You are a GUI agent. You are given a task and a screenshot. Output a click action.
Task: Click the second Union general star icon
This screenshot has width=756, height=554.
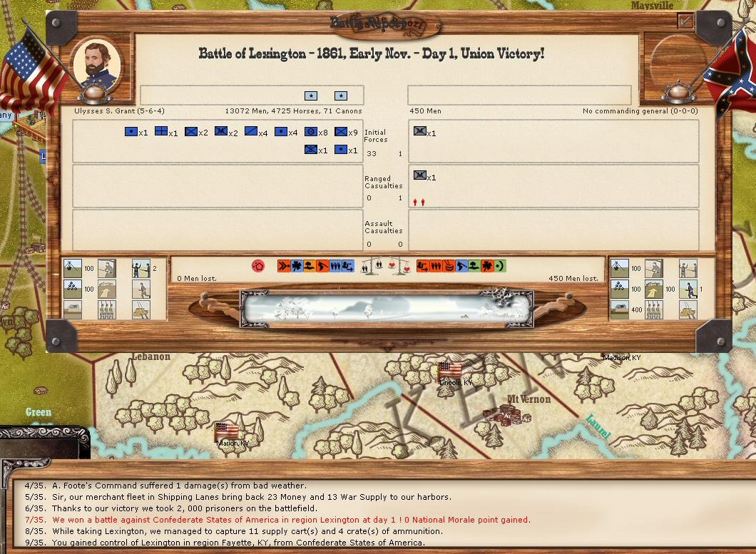(x=341, y=96)
